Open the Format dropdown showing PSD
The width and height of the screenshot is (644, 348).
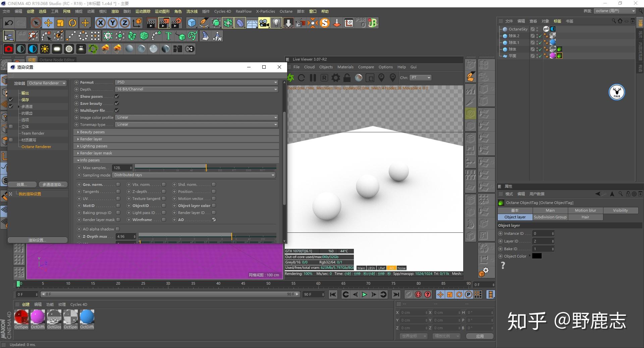[x=197, y=82]
